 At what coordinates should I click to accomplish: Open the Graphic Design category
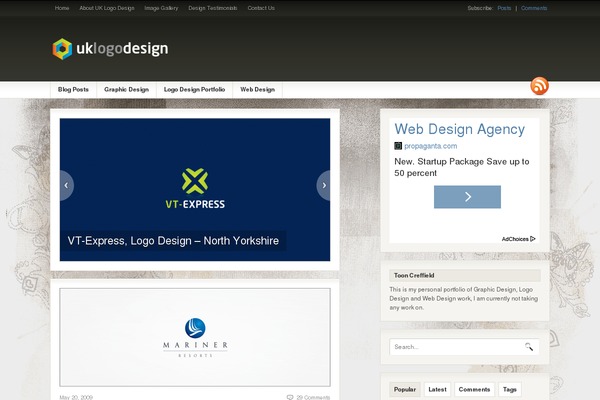point(126,90)
